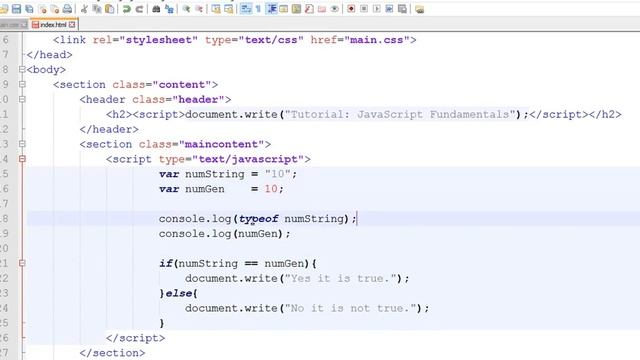Open the Document Map panel icon
Screen dimensions: 640x360
[x=296, y=9]
